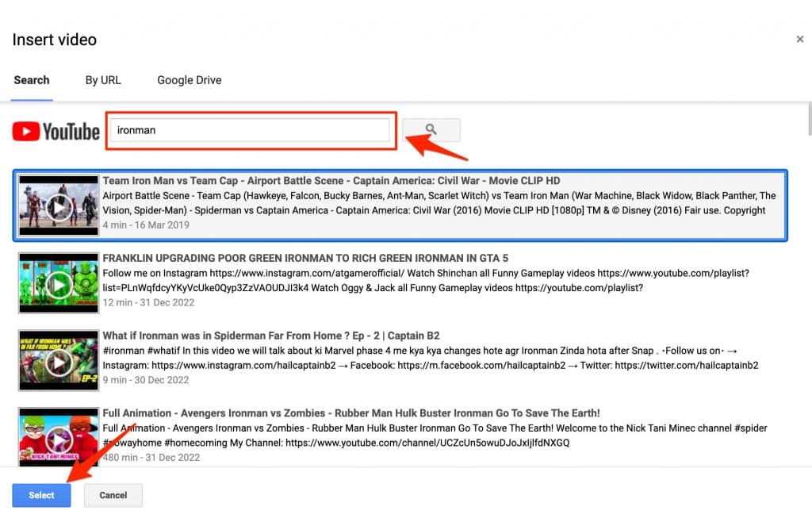The image size is (812, 522).
Task: Click the Cancel button
Action: 113,495
